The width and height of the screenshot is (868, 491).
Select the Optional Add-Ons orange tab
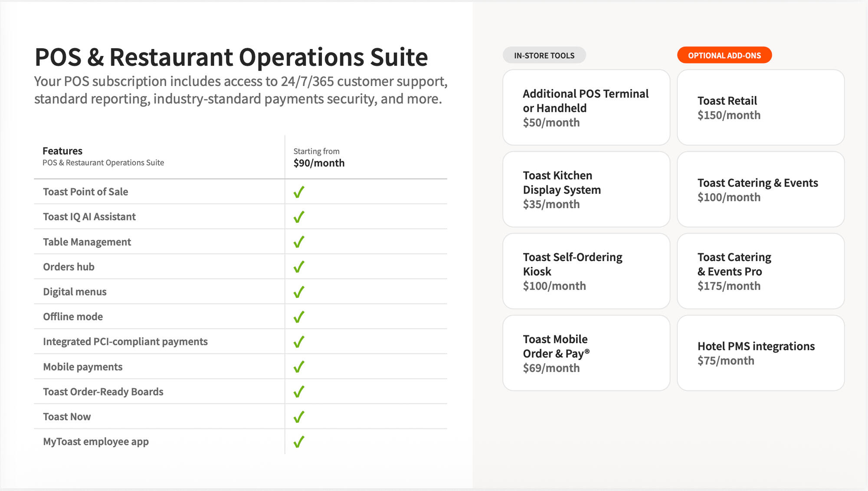click(724, 56)
